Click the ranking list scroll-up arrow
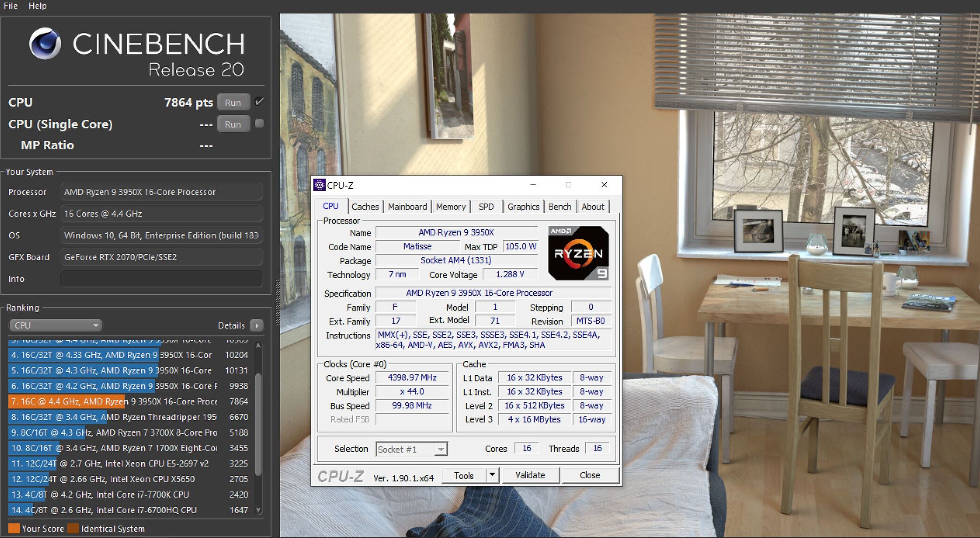 point(258,345)
